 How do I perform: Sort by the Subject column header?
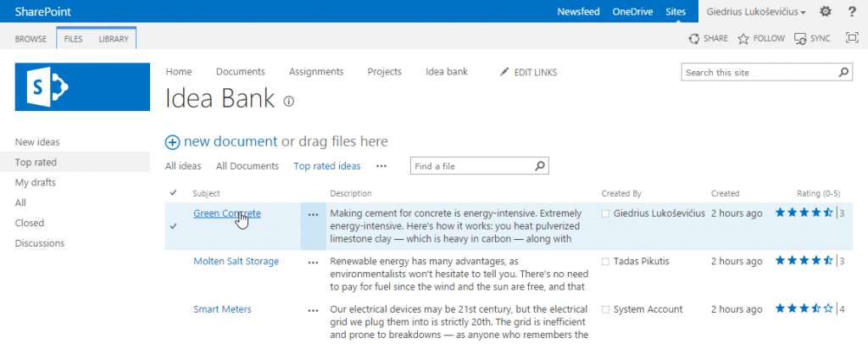tap(207, 193)
